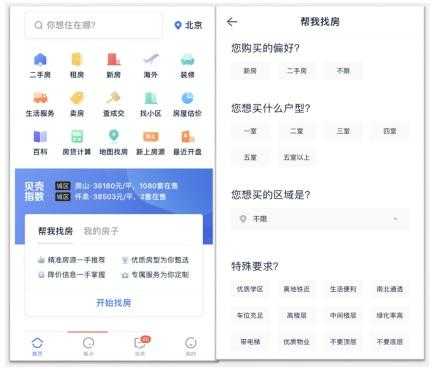Open the 百科 encyclopedia icon
433x369 pixels.
(40, 137)
